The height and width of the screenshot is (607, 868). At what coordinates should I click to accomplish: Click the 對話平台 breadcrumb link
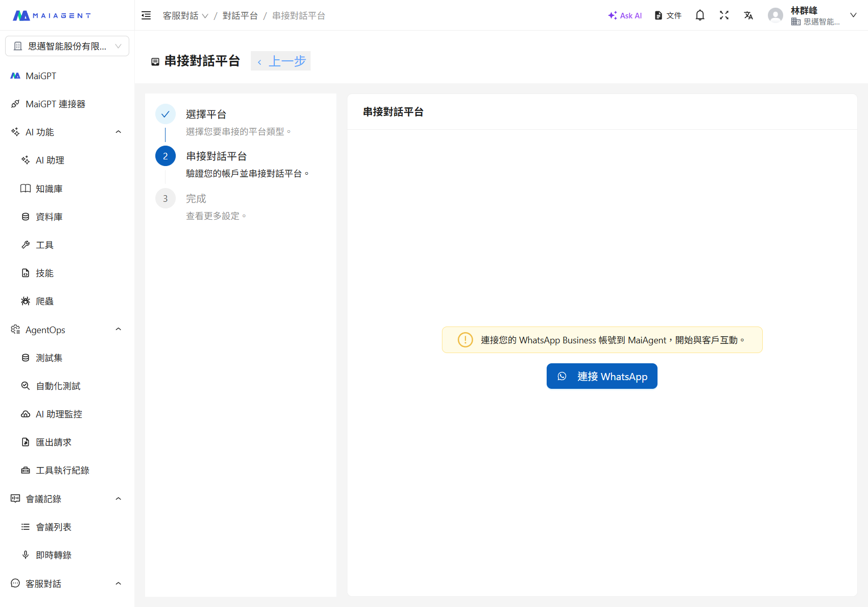(240, 15)
